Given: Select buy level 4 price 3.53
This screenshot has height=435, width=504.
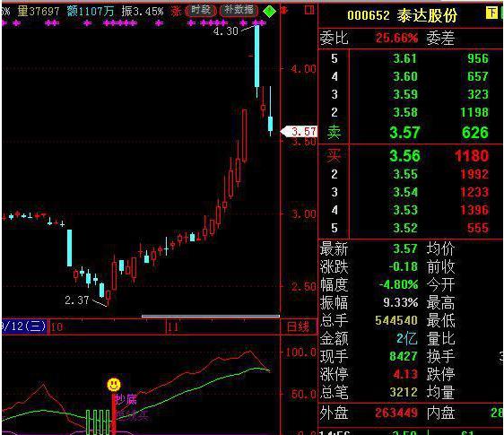Looking at the screenshot, I should click(x=405, y=210).
